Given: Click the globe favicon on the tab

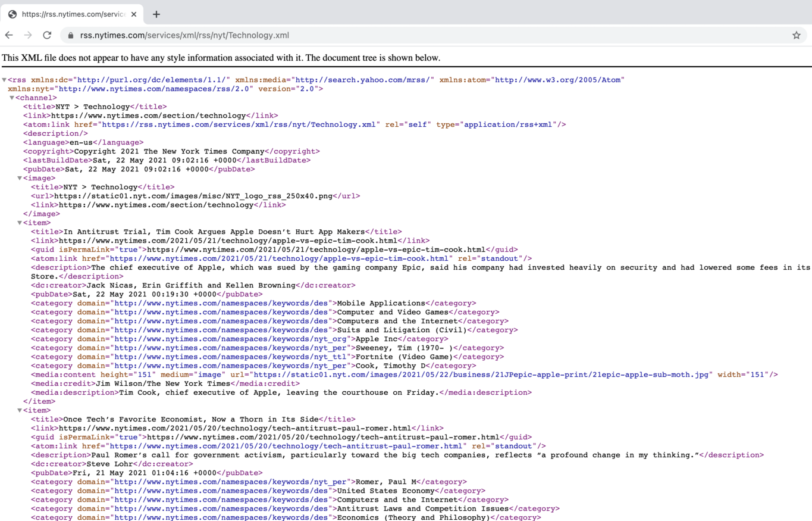Looking at the screenshot, I should tap(12, 14).
